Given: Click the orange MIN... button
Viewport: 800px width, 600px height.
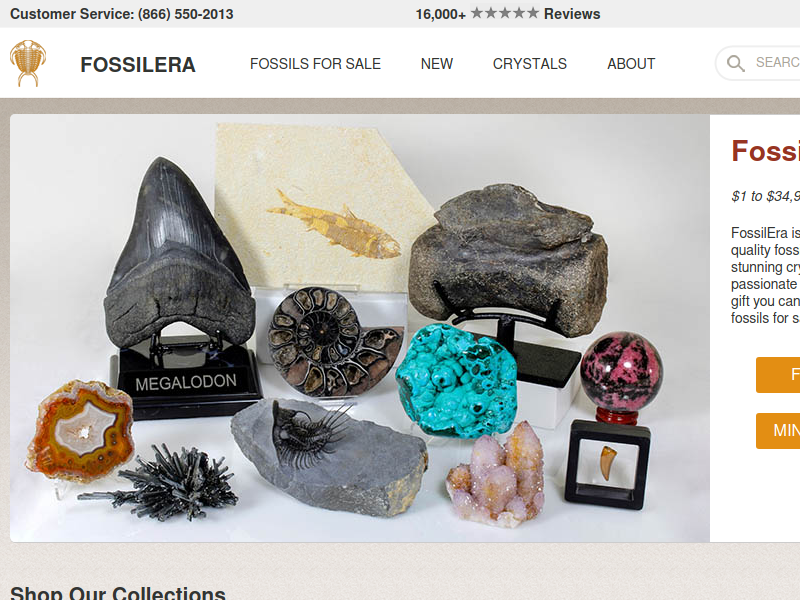Looking at the screenshot, I should click(x=778, y=431).
